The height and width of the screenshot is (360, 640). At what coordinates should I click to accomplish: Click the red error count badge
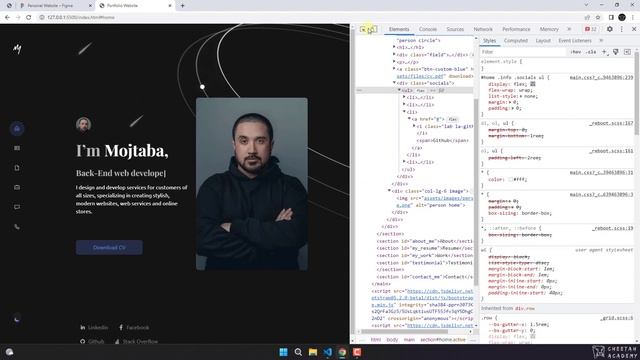point(591,29)
